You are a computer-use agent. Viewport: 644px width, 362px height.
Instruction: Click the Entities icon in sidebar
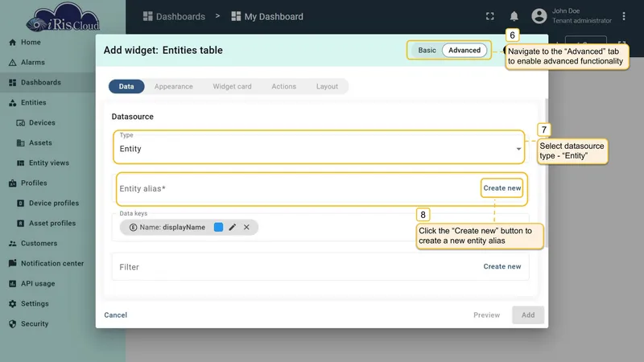pos(13,103)
